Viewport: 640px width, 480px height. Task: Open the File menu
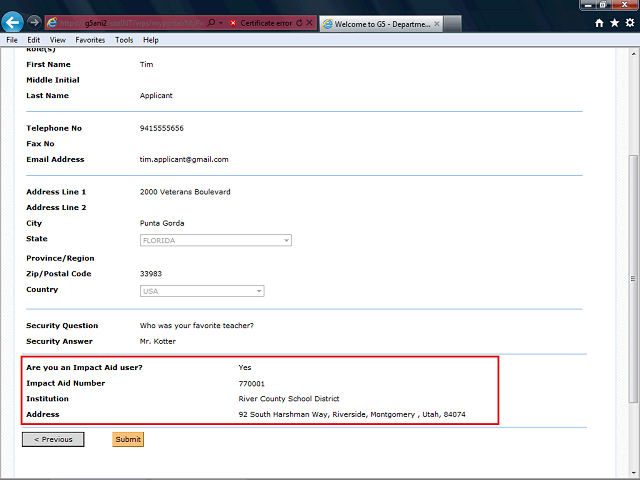pos(13,40)
